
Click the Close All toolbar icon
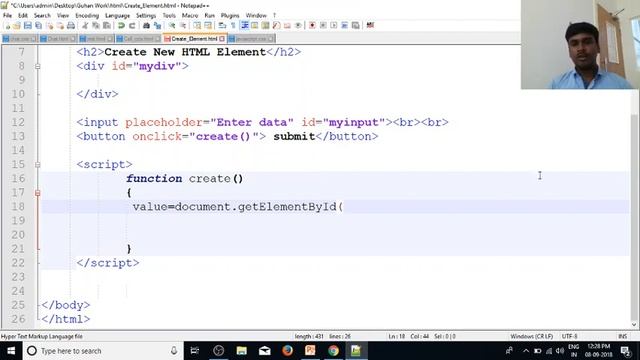point(60,26)
